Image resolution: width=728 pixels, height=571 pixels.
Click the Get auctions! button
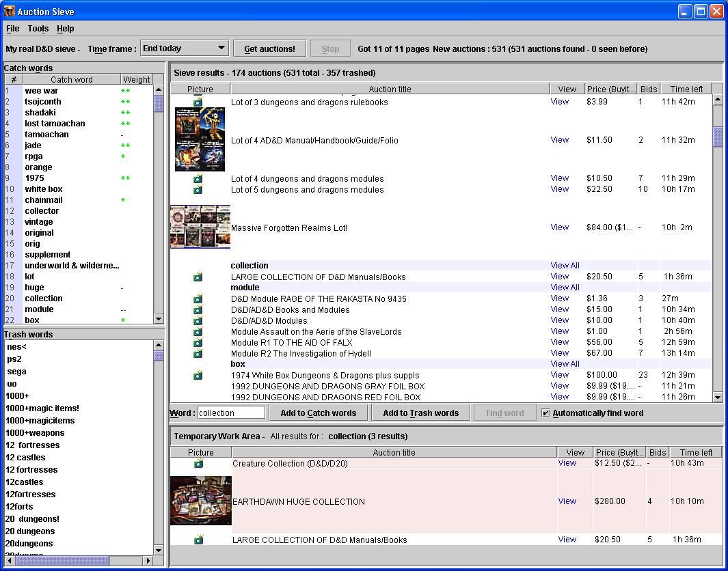point(270,48)
